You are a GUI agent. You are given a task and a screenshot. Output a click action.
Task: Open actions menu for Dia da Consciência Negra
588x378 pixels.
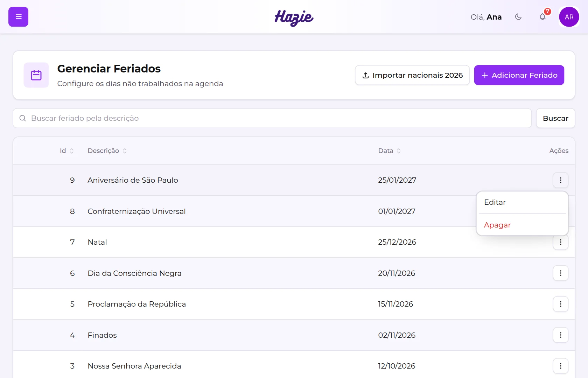[561, 273]
